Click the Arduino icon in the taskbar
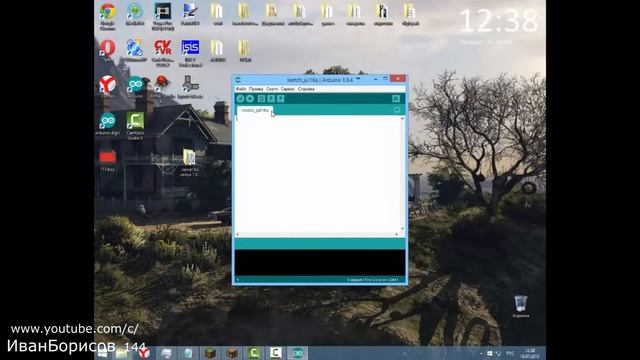Screen dimensions: 640x360 [298, 353]
